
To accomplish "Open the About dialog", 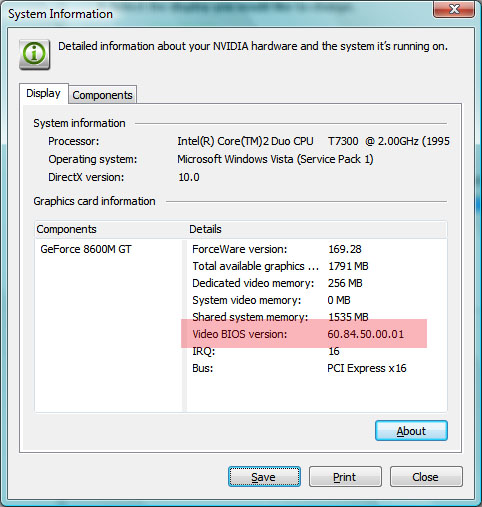I will (411, 431).
